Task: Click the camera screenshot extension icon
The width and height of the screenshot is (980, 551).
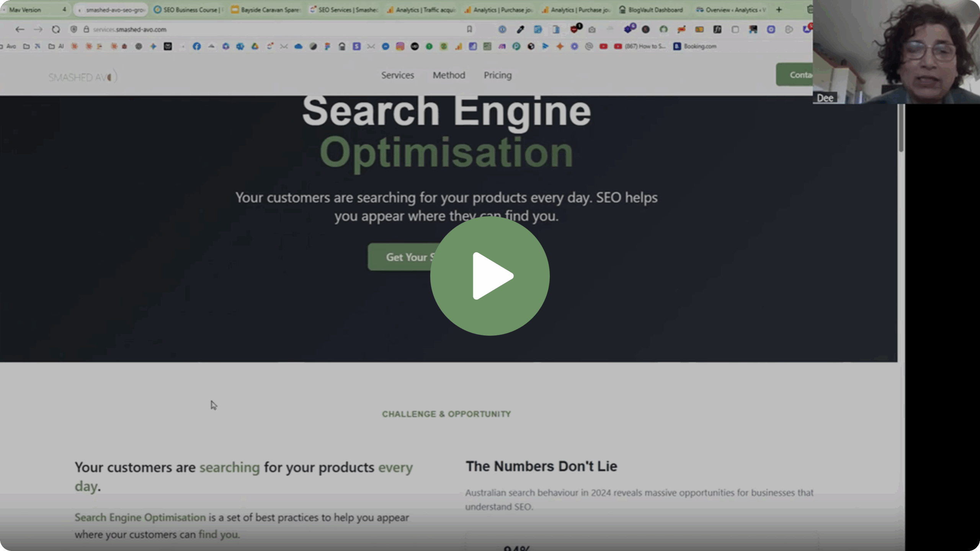Action: pyautogui.click(x=592, y=29)
